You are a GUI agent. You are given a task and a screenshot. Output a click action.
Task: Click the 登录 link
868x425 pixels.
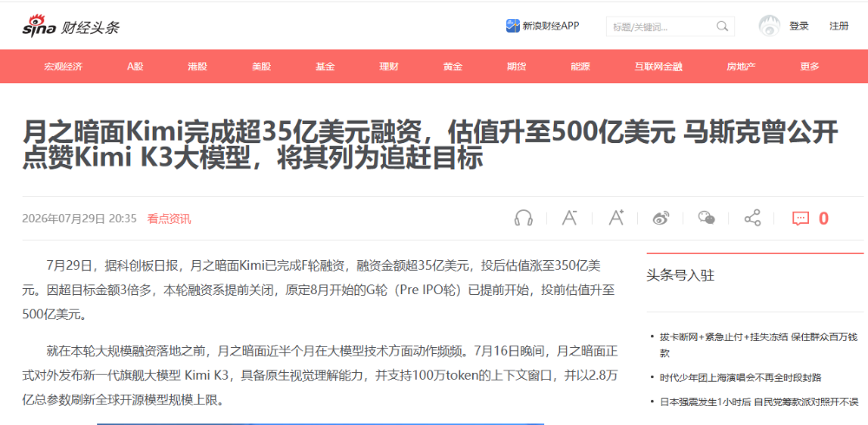click(x=799, y=26)
